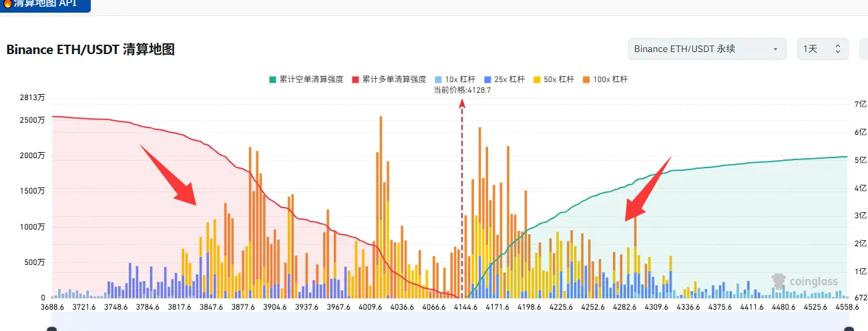Click the 4144.6 price axis label
868x331 pixels.
(465, 307)
